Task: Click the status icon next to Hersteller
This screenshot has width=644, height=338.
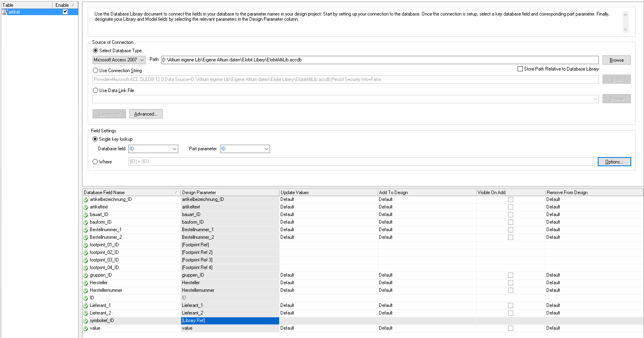Action: (85, 283)
